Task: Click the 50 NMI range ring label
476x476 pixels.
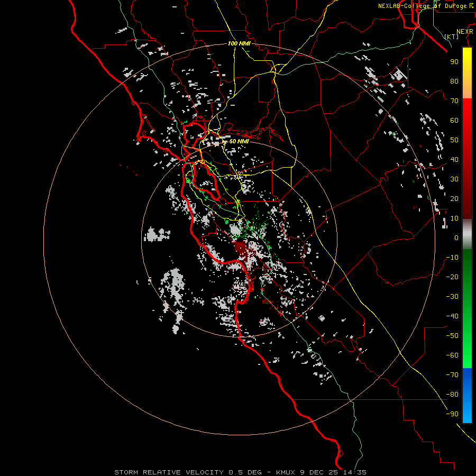Action: tap(239, 141)
